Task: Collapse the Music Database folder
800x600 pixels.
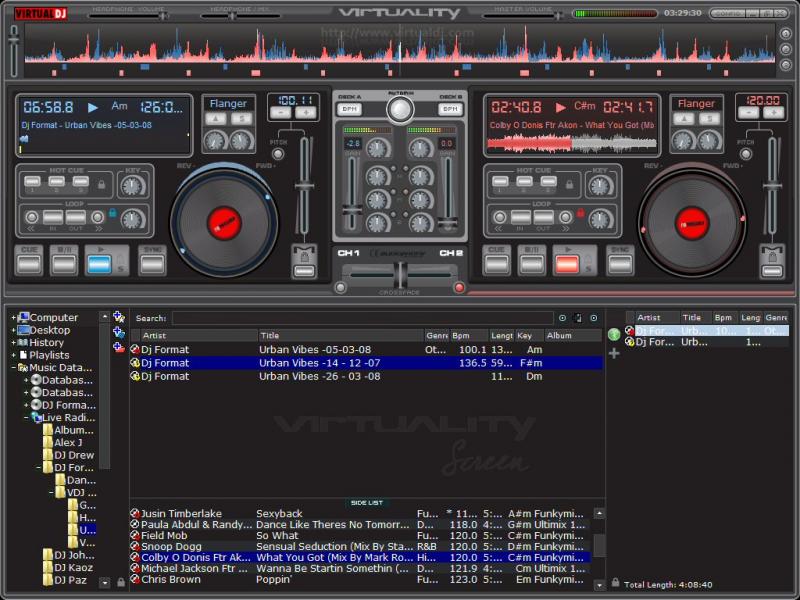Action: pyautogui.click(x=14, y=368)
